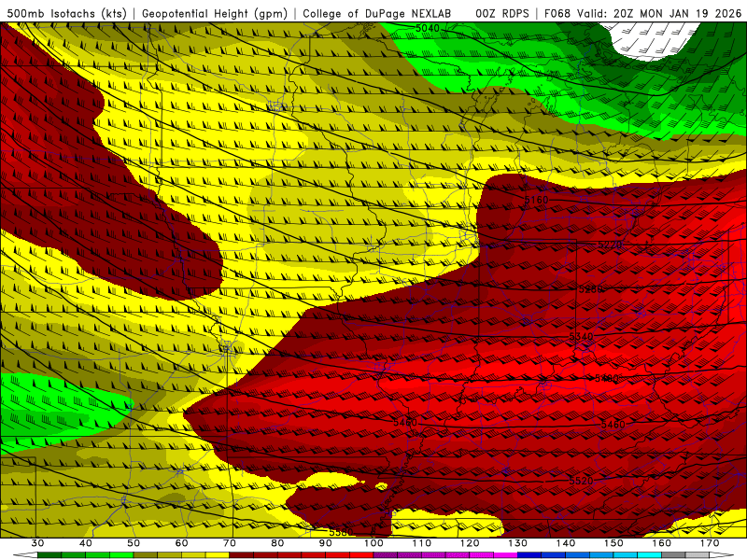The width and height of the screenshot is (747, 560).
Task: Click the bright red swatch left of 100
Action: (x=361, y=555)
